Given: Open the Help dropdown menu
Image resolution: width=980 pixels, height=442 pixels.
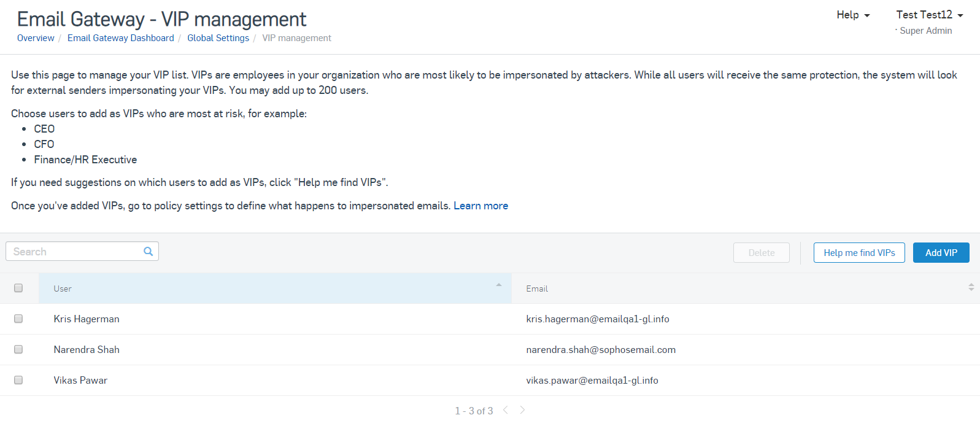Looking at the screenshot, I should click(x=852, y=15).
